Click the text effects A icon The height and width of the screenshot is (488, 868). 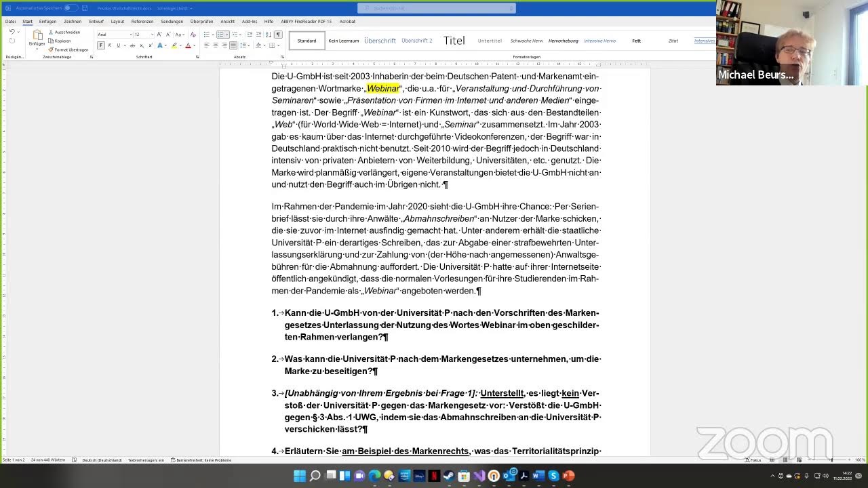click(160, 45)
